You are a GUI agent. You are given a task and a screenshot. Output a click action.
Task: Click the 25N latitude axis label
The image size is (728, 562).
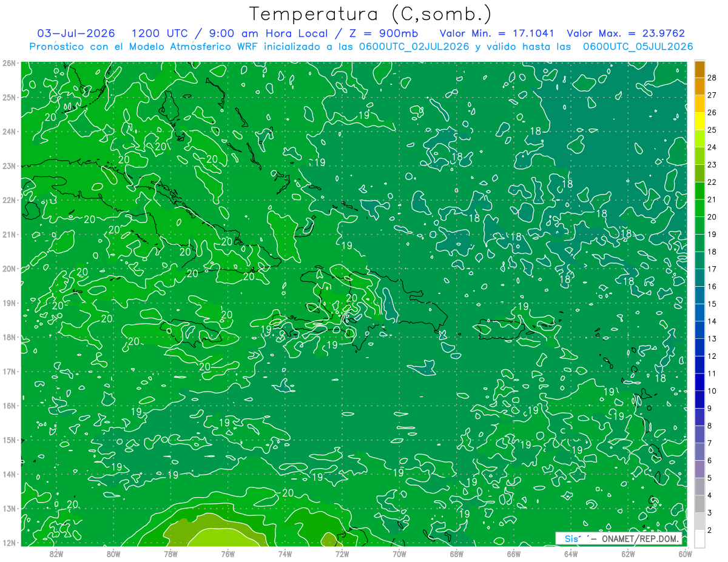click(x=8, y=97)
